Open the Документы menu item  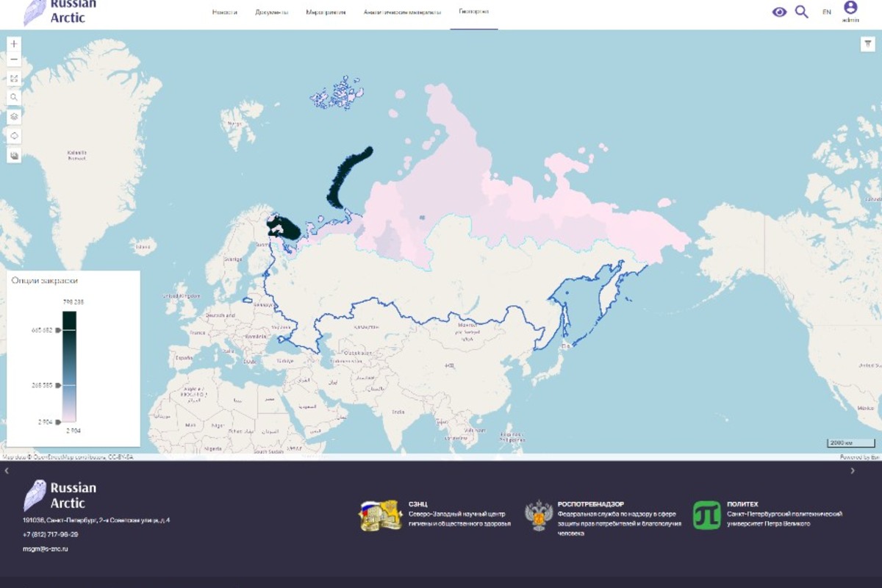[272, 12]
